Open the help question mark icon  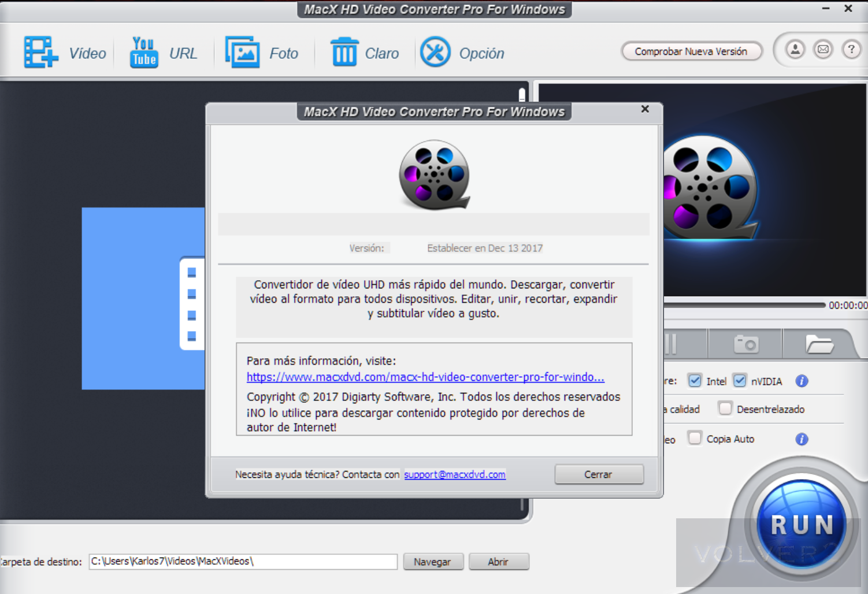pos(851,50)
